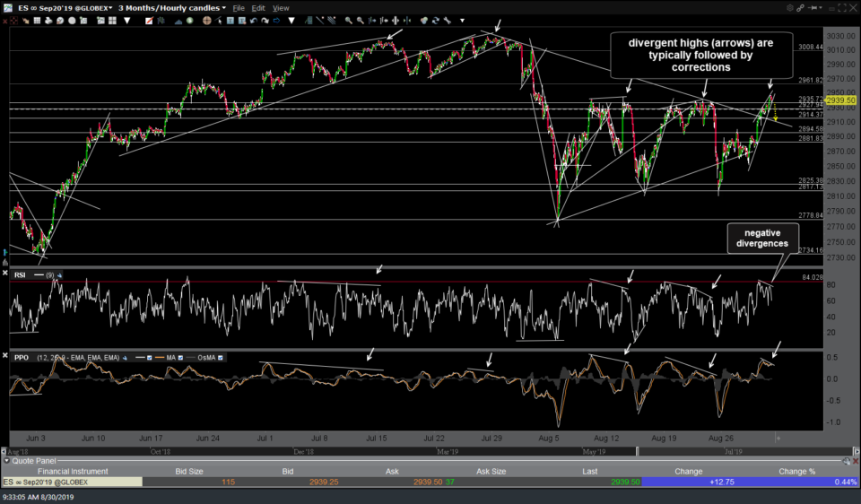Click the Financial Instrument column header
The height and width of the screenshot is (504, 861).
click(73, 471)
